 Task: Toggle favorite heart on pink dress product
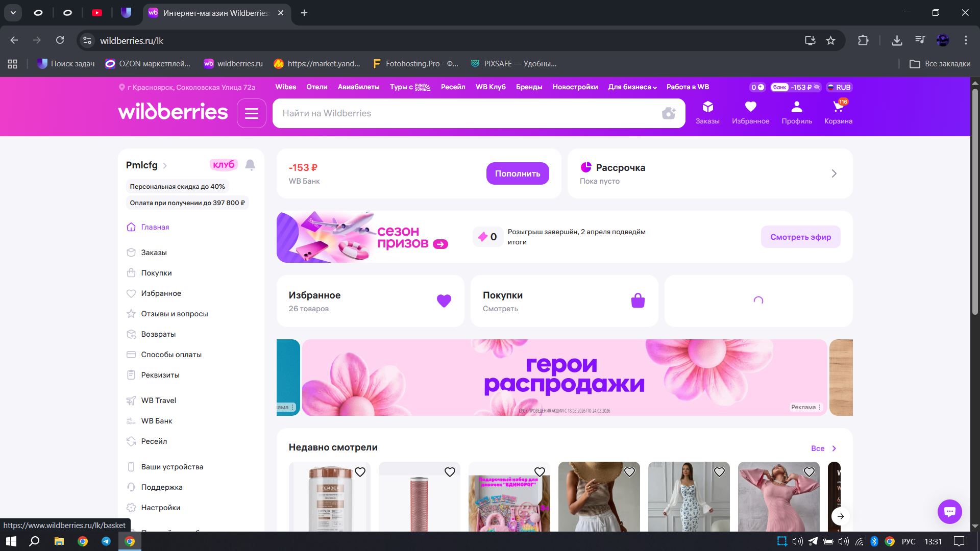[809, 472]
